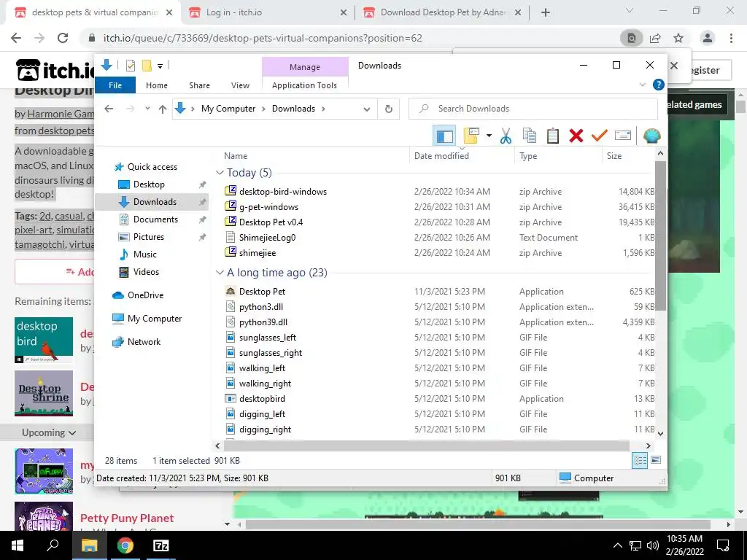Switch to the Home ribbon tab

point(157,85)
